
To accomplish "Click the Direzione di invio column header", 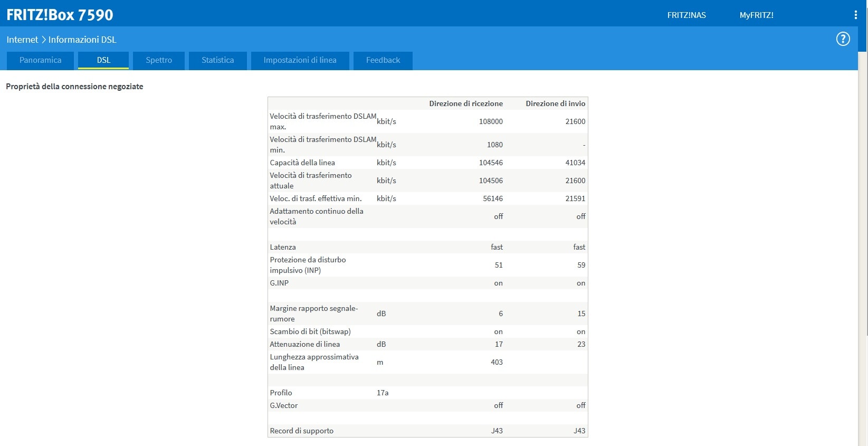I will pos(555,103).
